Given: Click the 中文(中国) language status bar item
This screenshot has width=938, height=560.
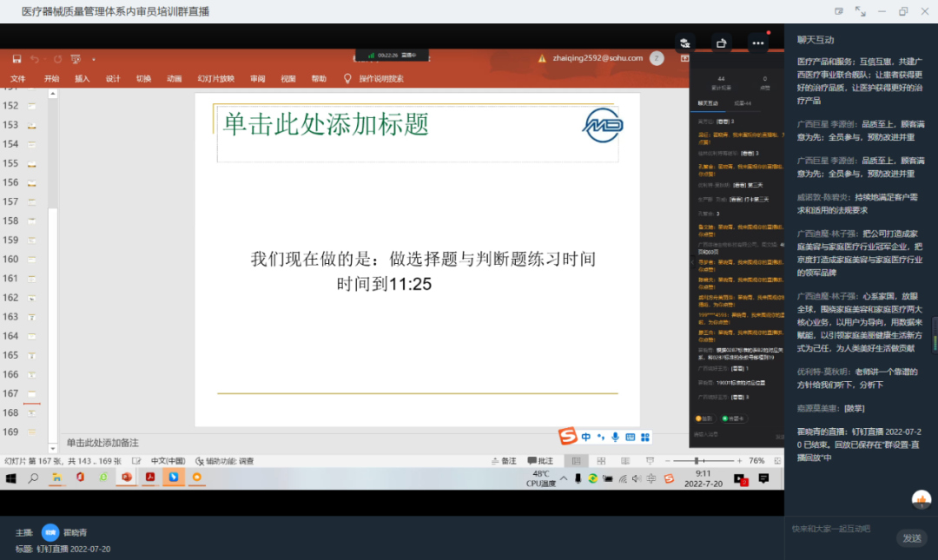Looking at the screenshot, I should 168,461.
